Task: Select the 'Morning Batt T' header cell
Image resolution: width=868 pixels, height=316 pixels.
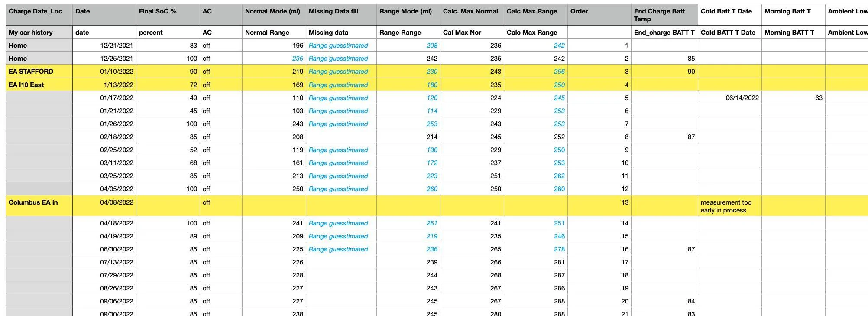Action: click(793, 15)
